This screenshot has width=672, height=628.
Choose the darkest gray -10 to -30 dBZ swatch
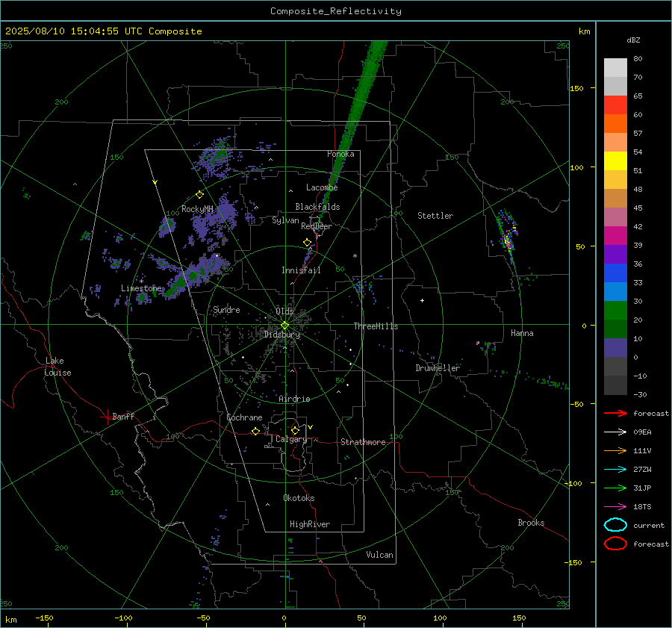(615, 385)
